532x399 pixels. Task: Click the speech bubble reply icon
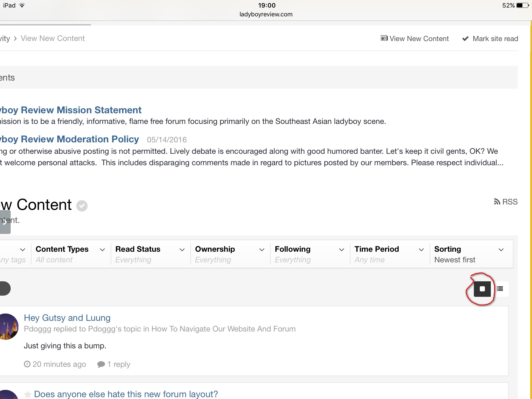pos(101,364)
